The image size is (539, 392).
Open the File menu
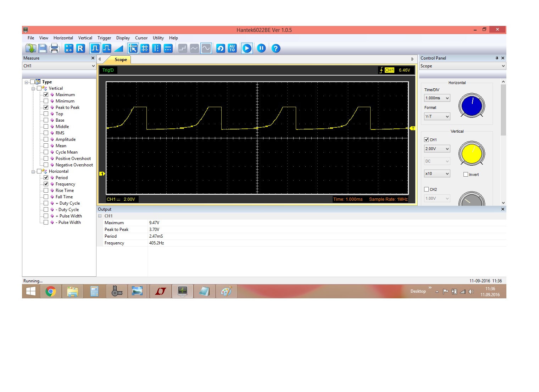click(31, 38)
